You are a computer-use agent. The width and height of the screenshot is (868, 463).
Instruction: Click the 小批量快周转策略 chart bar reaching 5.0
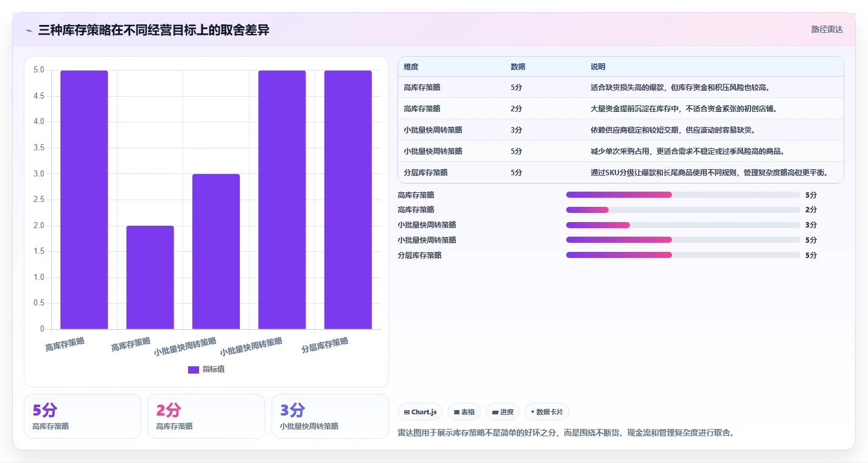pos(282,200)
